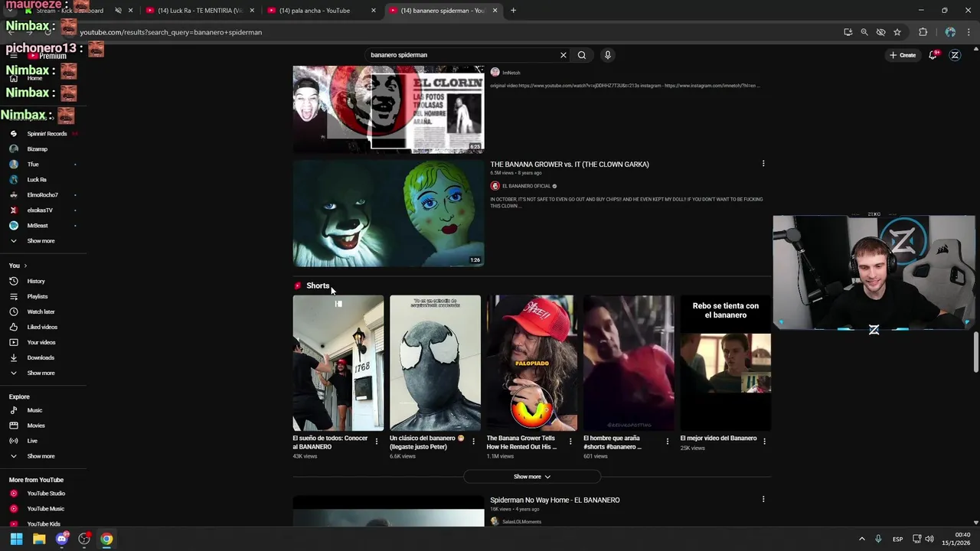Open YouTube Music from sidebar
This screenshot has width=980, height=551.
[45, 509]
